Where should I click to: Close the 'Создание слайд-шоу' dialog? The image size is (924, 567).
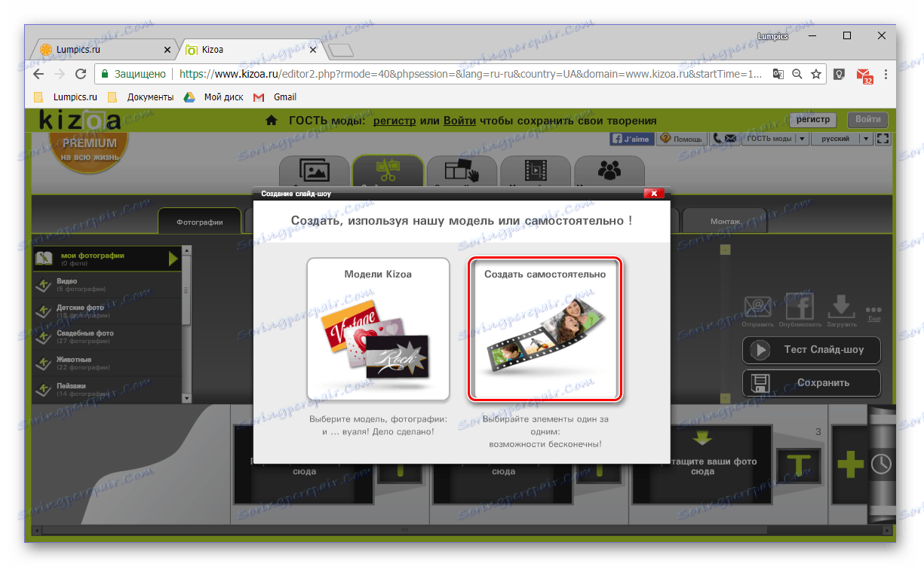653,193
